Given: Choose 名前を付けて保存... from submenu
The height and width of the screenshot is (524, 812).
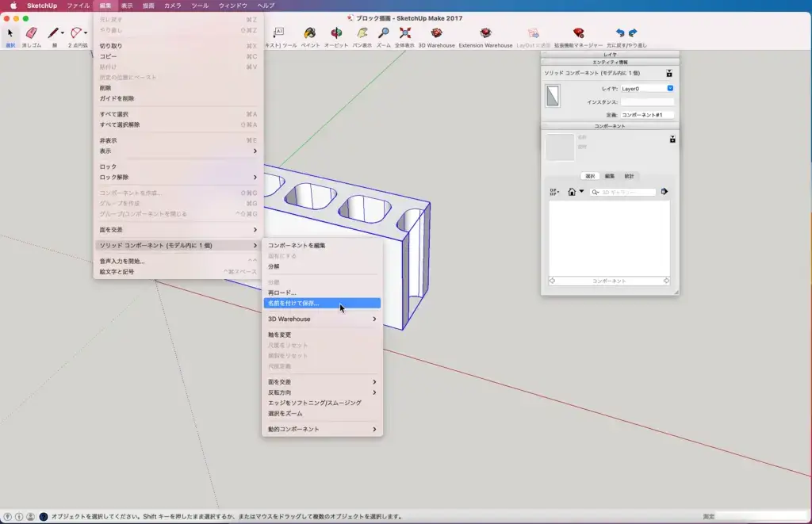Looking at the screenshot, I should pyautogui.click(x=322, y=304).
